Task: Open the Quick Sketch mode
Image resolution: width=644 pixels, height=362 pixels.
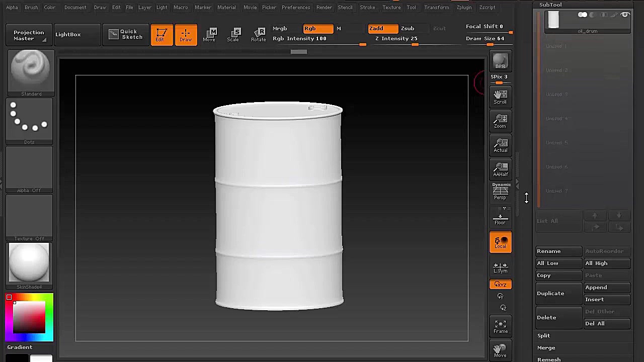Action: point(125,34)
